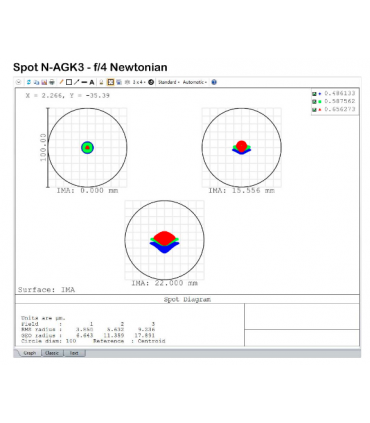Uncheck the 0.486133 blue wavelength checkbox
Screen dimensions: 370x423
tap(314, 94)
